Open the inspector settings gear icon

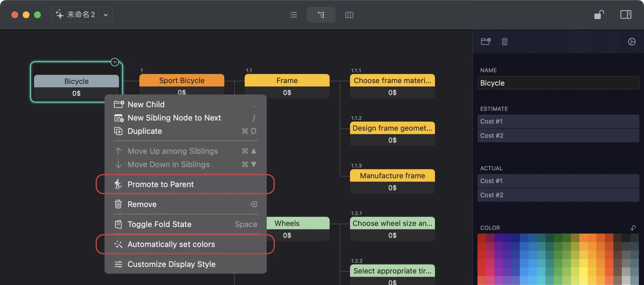[x=631, y=42]
